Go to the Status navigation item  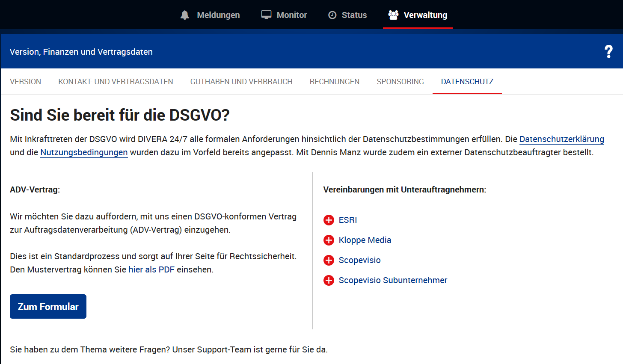pos(347,15)
